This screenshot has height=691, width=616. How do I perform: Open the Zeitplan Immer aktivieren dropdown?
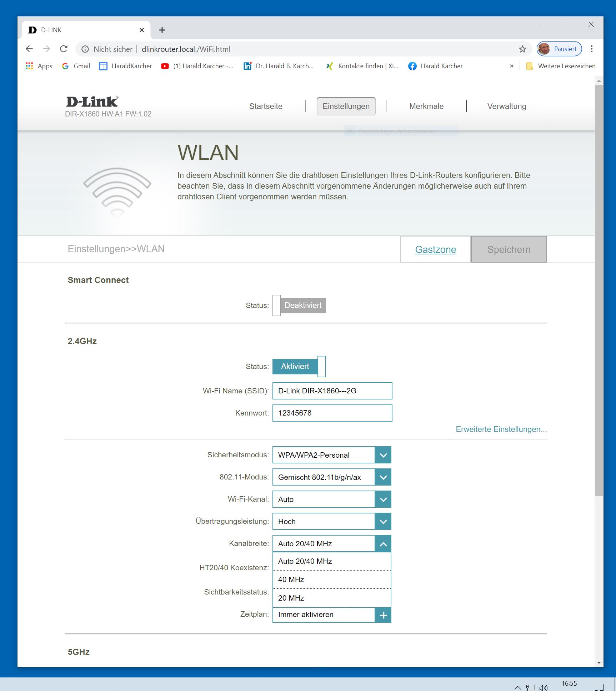[332, 615]
